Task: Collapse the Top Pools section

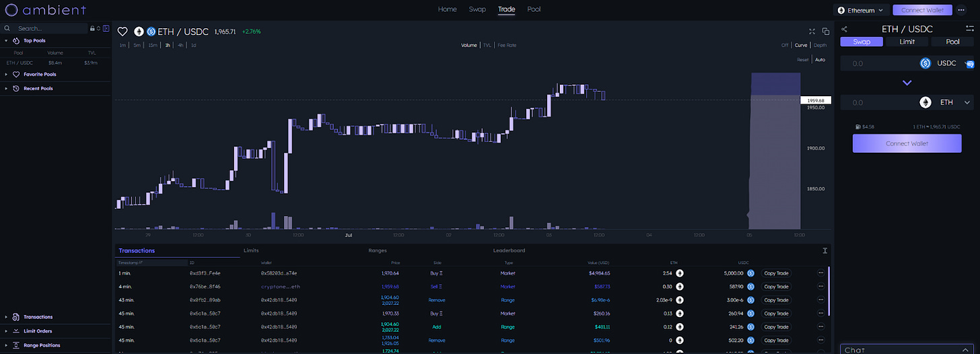Action: [x=34, y=40]
